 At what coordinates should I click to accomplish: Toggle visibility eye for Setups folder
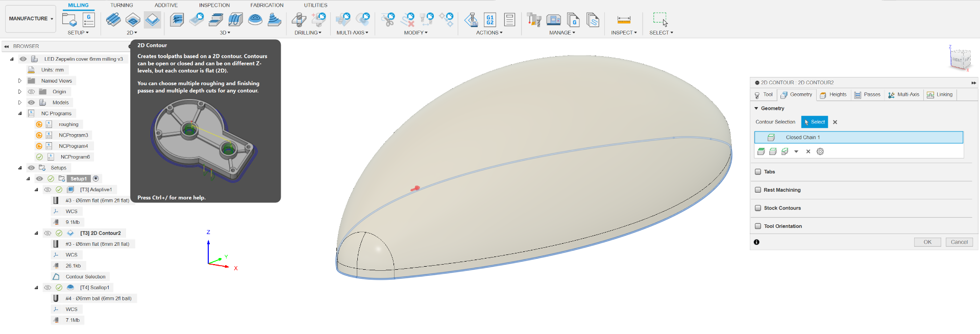point(31,168)
